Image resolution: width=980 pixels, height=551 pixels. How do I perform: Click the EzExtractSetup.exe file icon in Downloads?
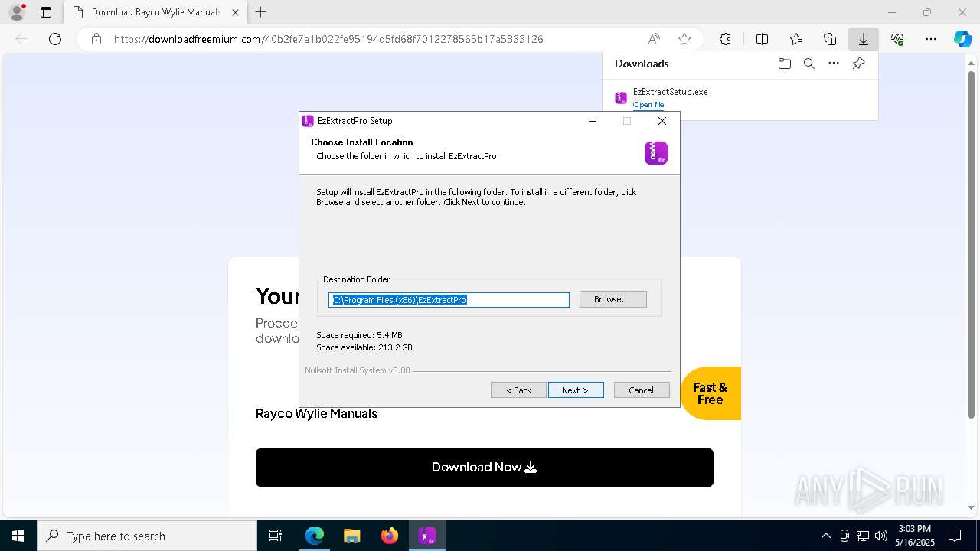coord(621,97)
